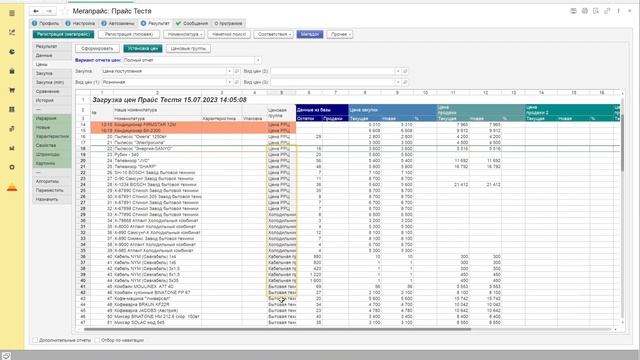Viewport: 640px width, 360px height.
Task: Click the pie chart icon in sidebar
Action: tap(12, 52)
